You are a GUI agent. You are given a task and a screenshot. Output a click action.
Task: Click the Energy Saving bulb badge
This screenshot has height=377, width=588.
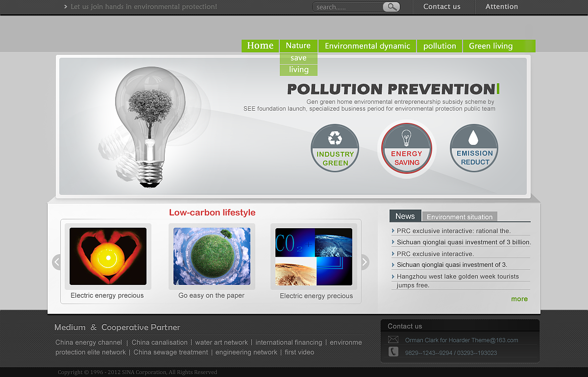click(407, 148)
